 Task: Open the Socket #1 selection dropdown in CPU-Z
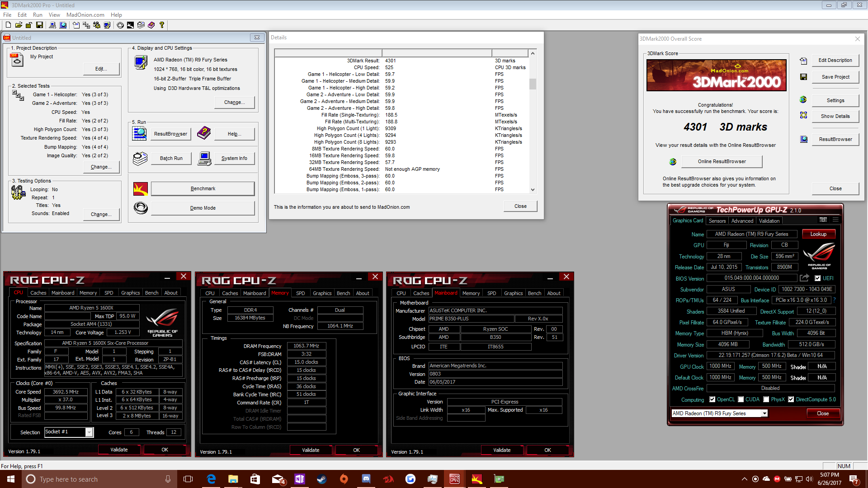(x=89, y=432)
